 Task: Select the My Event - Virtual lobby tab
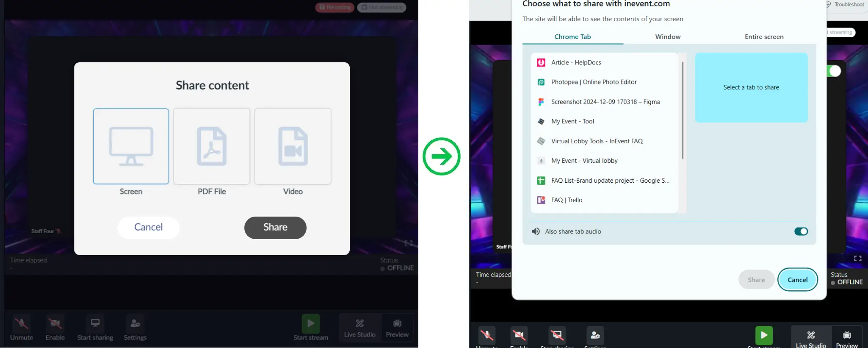[604, 161]
